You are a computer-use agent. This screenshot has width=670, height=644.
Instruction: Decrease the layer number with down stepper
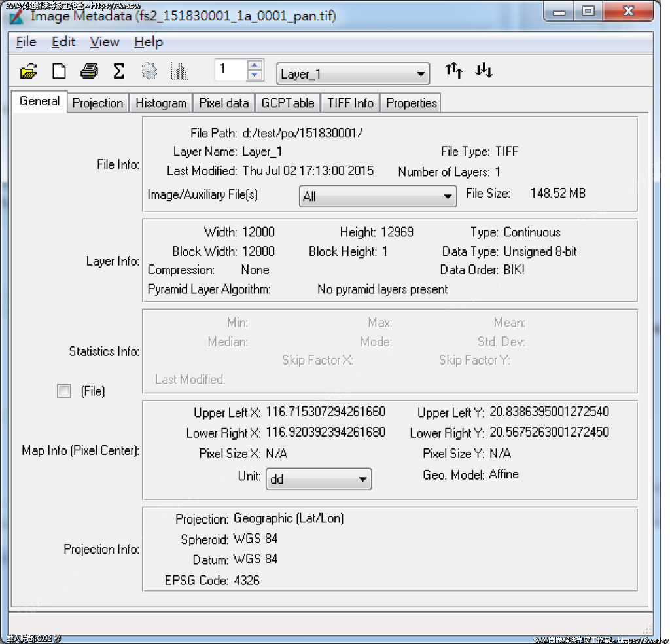[x=255, y=75]
